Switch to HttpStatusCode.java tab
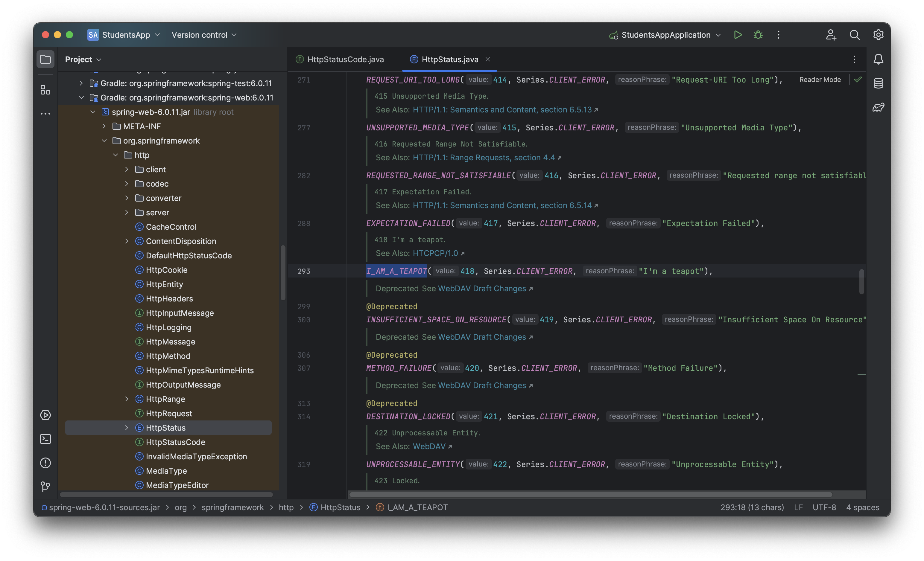Screen dimensions: 924x561 coord(340,59)
